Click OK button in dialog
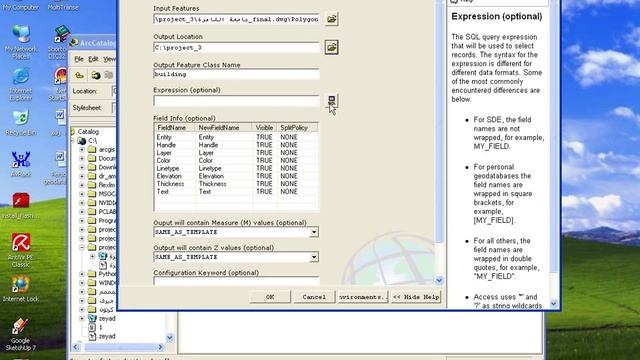Image resolution: width=640 pixels, height=360 pixels. (x=270, y=297)
